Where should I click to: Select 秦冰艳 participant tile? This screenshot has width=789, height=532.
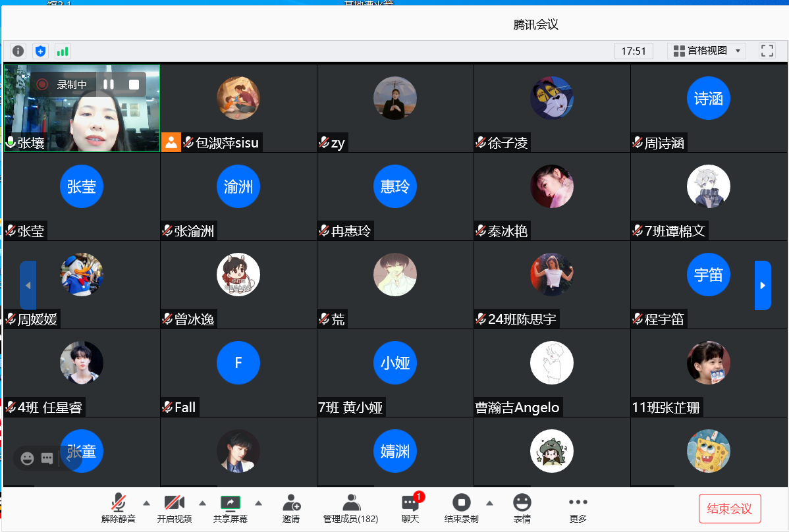pos(552,197)
